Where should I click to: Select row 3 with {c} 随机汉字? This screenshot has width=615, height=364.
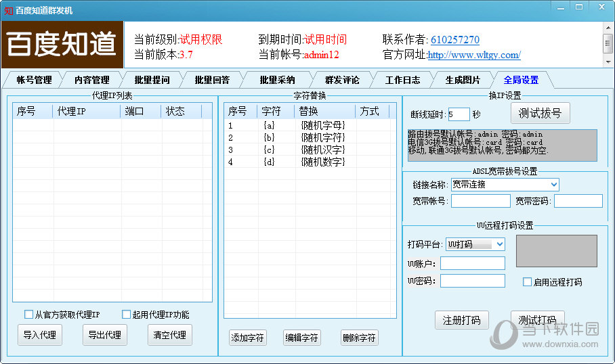click(x=310, y=150)
